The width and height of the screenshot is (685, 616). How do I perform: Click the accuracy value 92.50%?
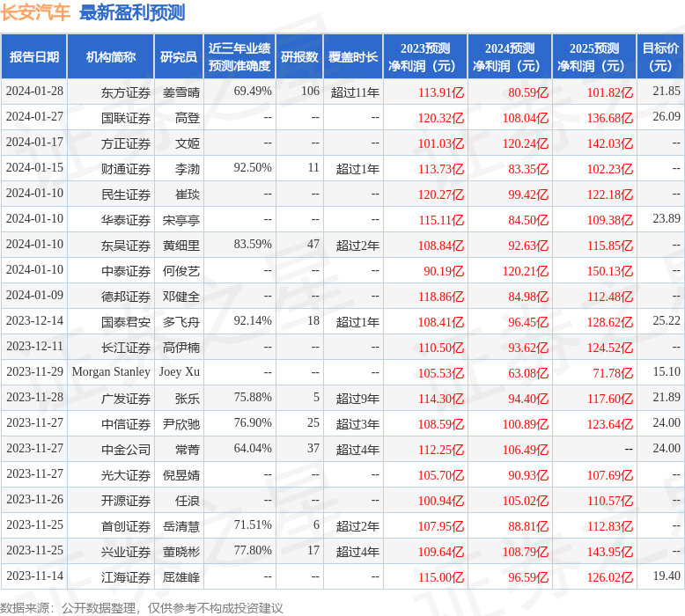click(253, 168)
